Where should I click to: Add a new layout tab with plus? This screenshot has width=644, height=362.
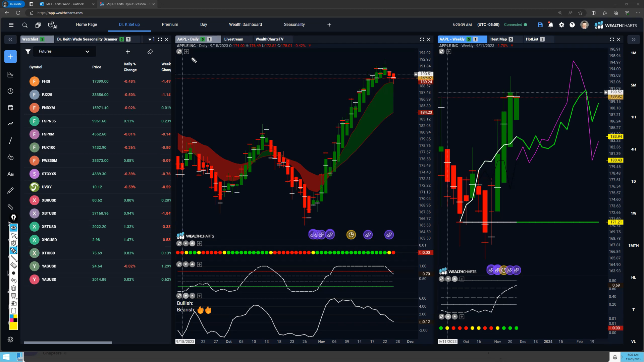pos(329,25)
